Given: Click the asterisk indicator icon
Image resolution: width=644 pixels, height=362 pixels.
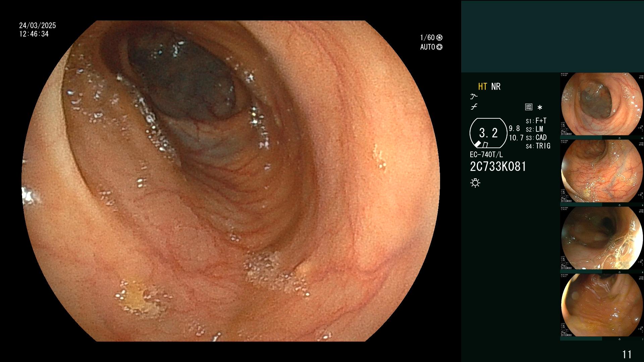Looking at the screenshot, I should (540, 108).
